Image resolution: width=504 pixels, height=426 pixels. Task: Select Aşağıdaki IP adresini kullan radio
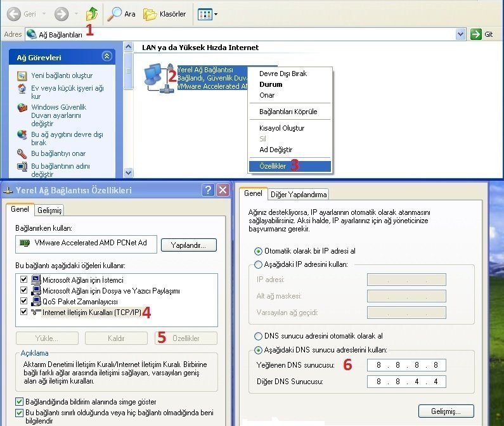tap(258, 264)
